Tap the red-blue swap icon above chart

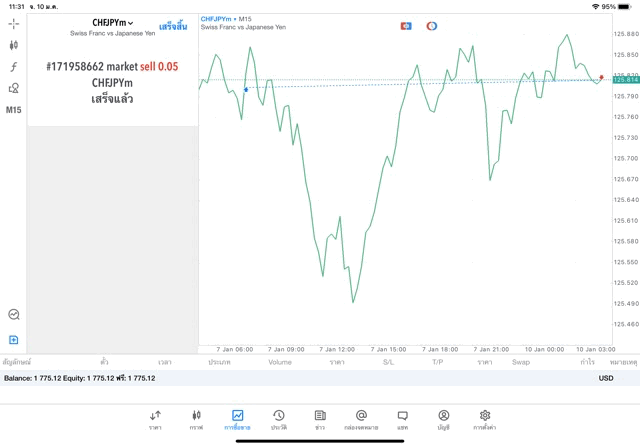click(406, 26)
